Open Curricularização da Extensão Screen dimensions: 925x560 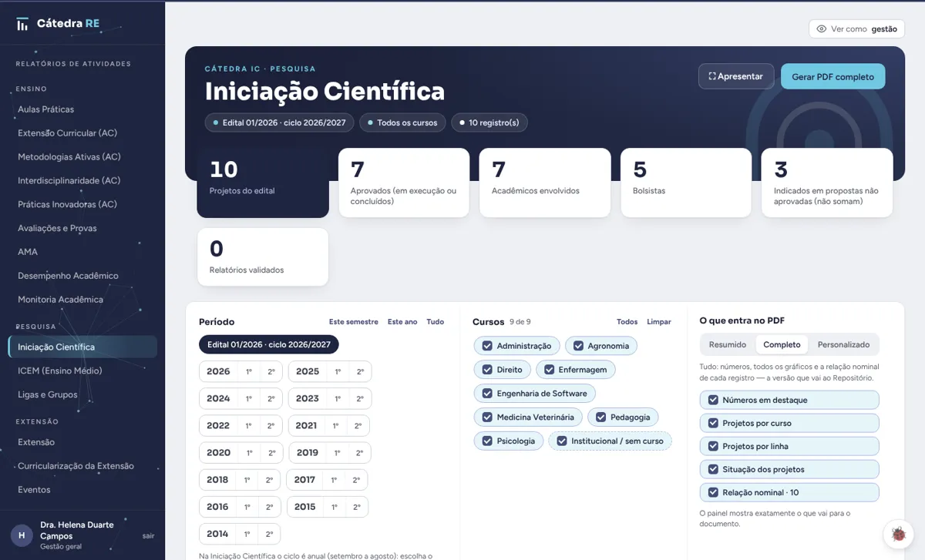(82, 466)
